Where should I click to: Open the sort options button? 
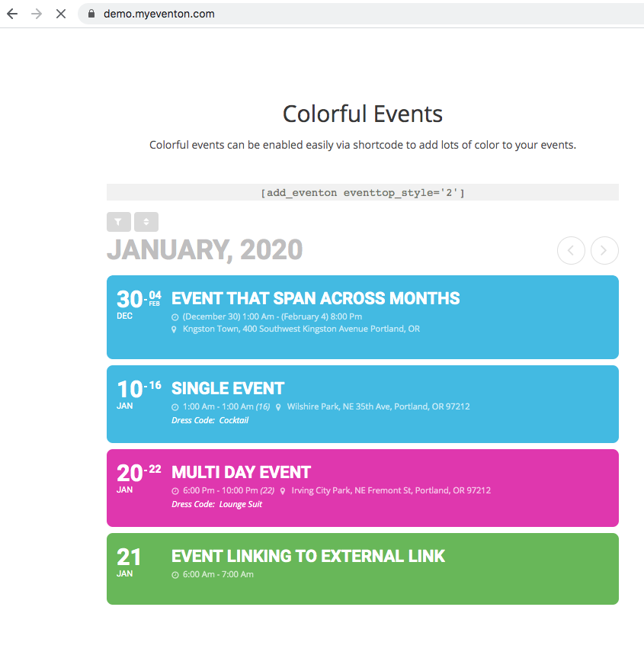coord(146,222)
